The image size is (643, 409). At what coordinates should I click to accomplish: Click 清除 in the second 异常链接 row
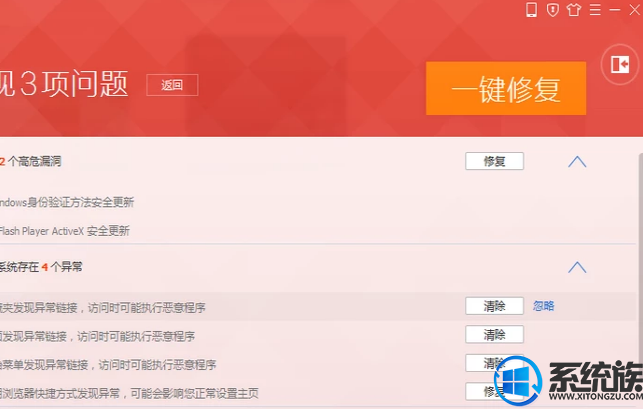(495, 335)
